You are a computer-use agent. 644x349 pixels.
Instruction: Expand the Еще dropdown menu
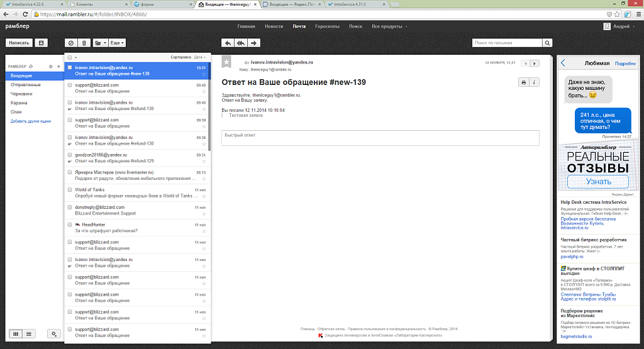click(x=118, y=43)
